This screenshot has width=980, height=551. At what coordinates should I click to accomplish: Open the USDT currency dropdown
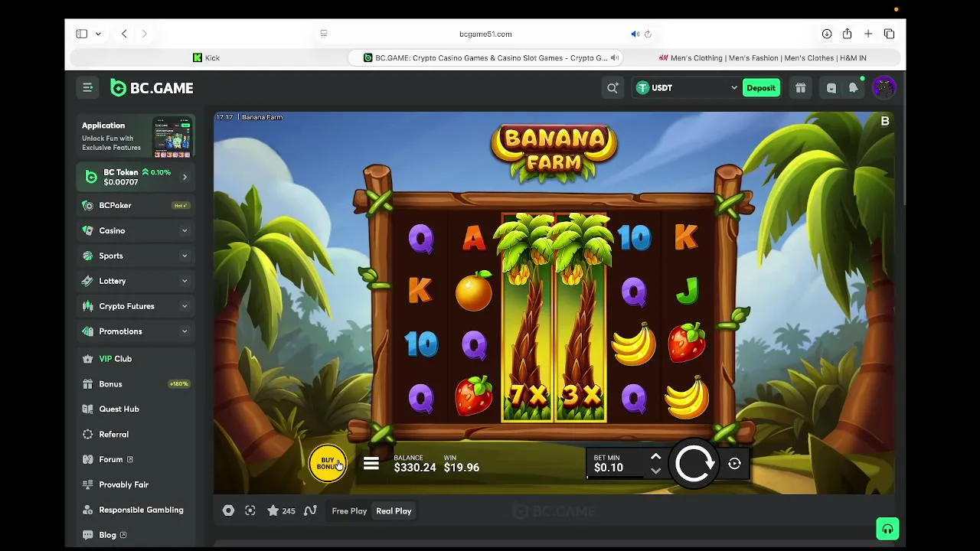[x=687, y=88]
